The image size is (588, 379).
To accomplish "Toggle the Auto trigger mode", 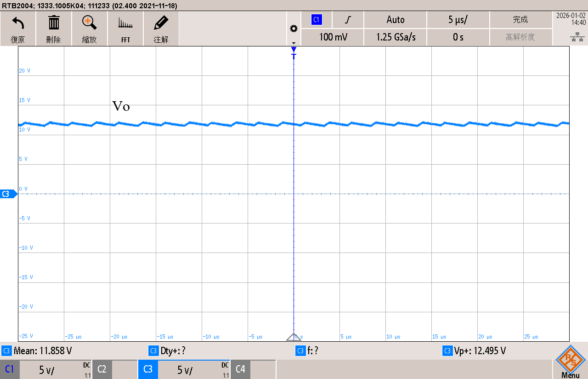I will [x=396, y=20].
